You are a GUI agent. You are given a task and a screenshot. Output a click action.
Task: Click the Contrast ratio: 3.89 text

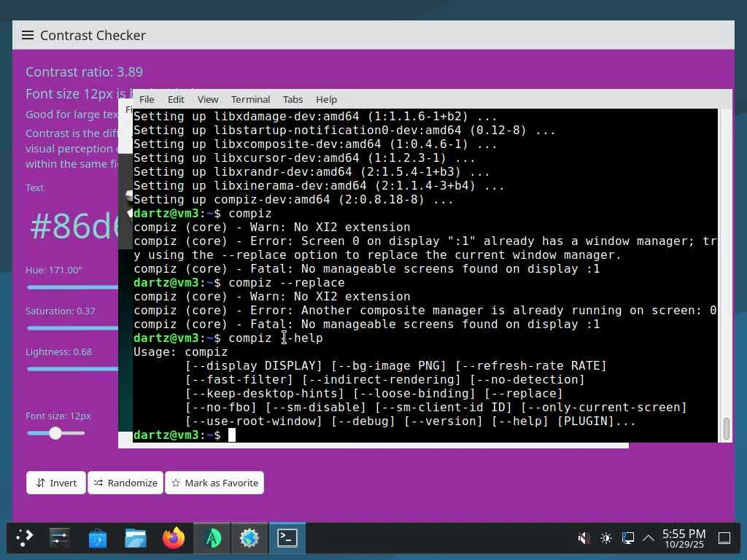[85, 72]
